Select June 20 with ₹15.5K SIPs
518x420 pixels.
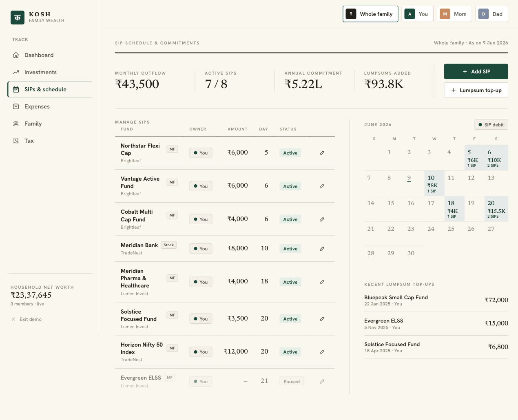(x=496, y=209)
